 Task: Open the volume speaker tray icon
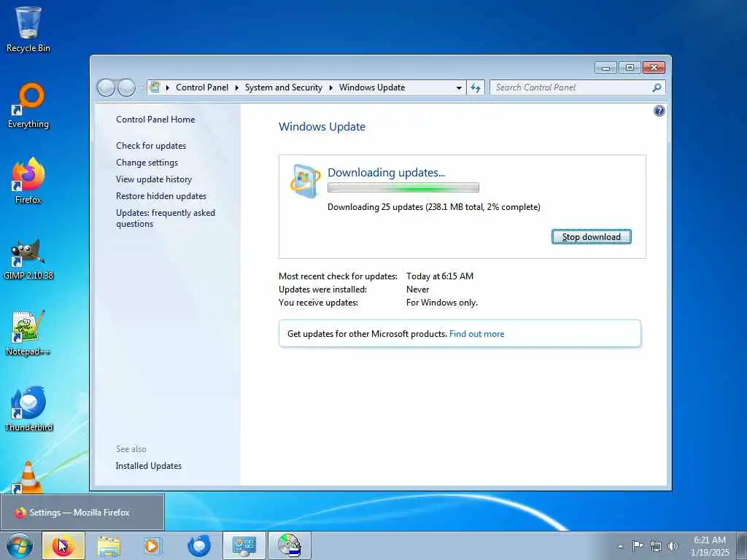click(673, 546)
